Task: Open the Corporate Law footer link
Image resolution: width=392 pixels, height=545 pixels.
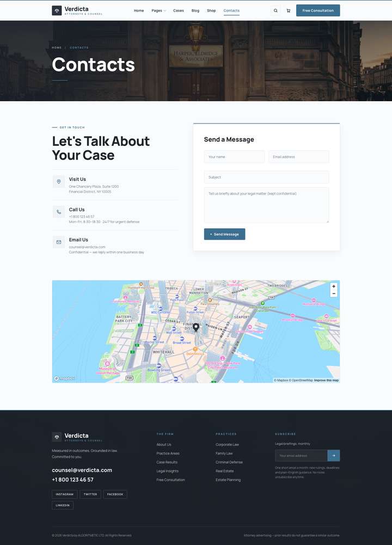Action: (x=227, y=445)
